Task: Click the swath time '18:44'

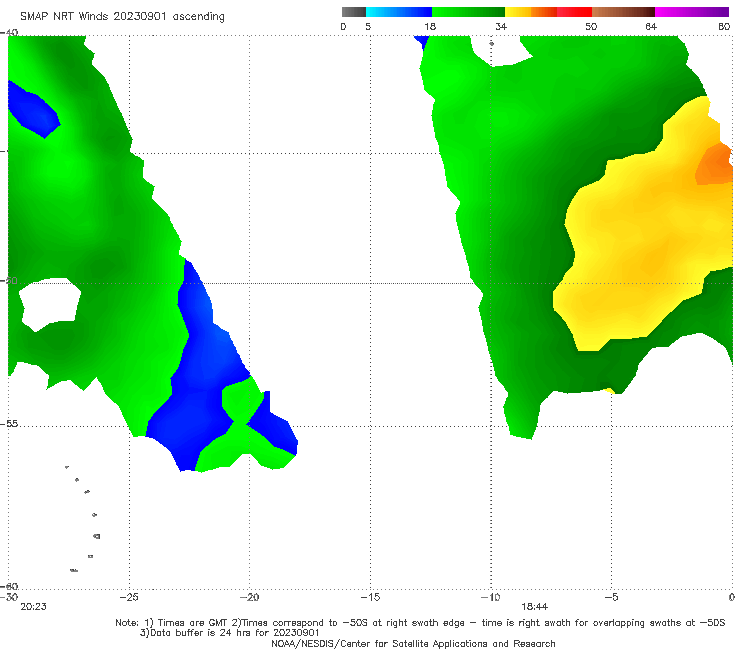Action: (534, 607)
